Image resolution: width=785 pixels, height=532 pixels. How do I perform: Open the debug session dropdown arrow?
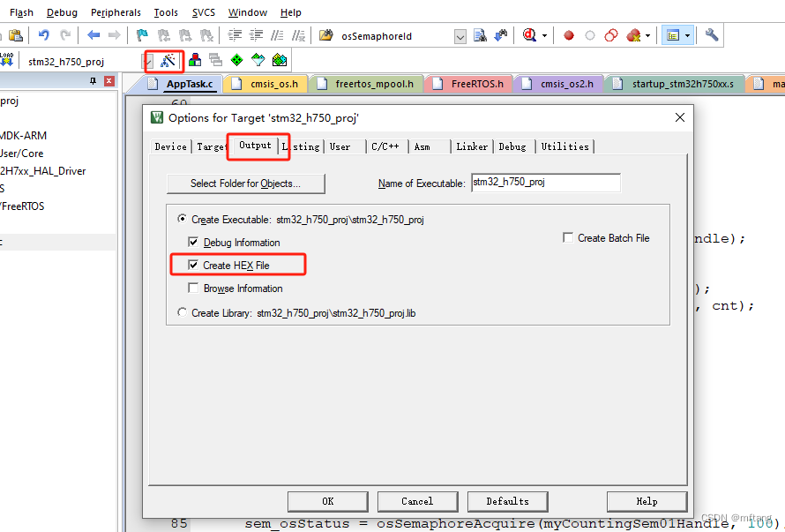[x=545, y=35]
